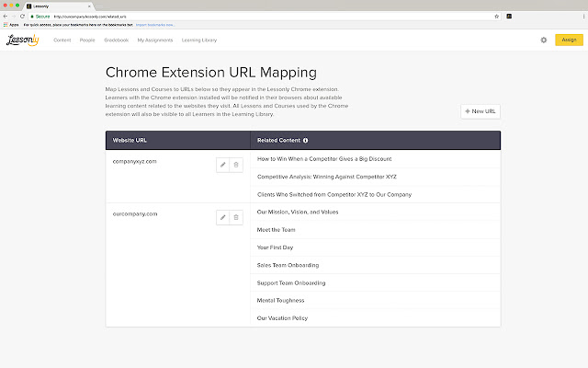Open the Content menu

(x=62, y=40)
